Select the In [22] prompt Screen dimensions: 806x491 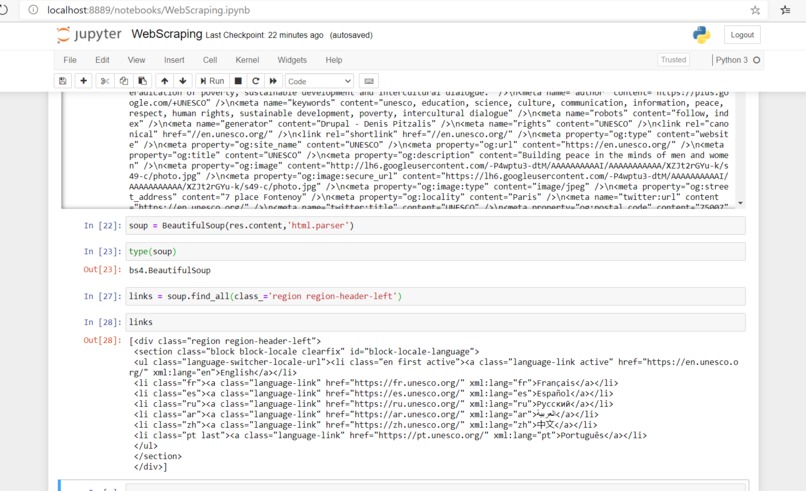103,226
